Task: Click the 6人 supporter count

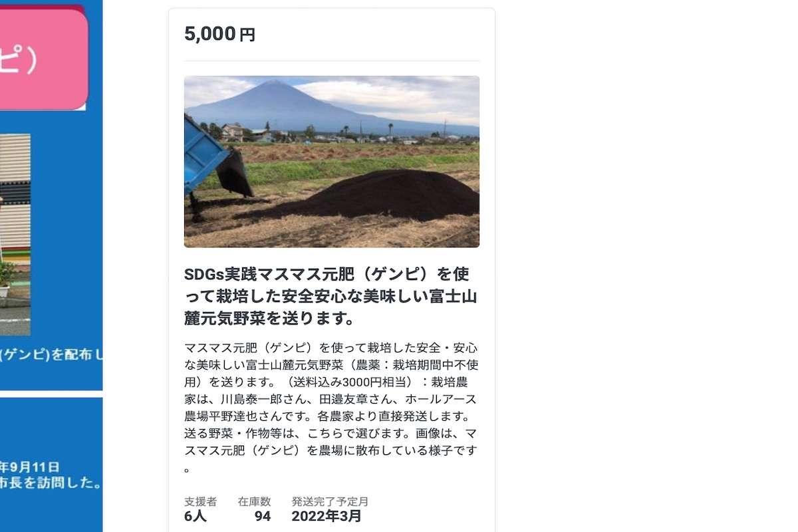Action: click(196, 516)
